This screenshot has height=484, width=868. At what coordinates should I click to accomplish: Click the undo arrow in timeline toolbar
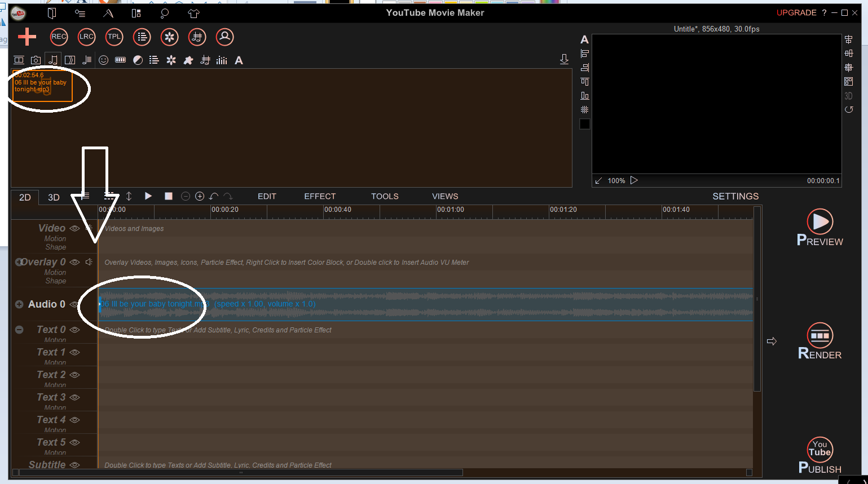click(214, 196)
